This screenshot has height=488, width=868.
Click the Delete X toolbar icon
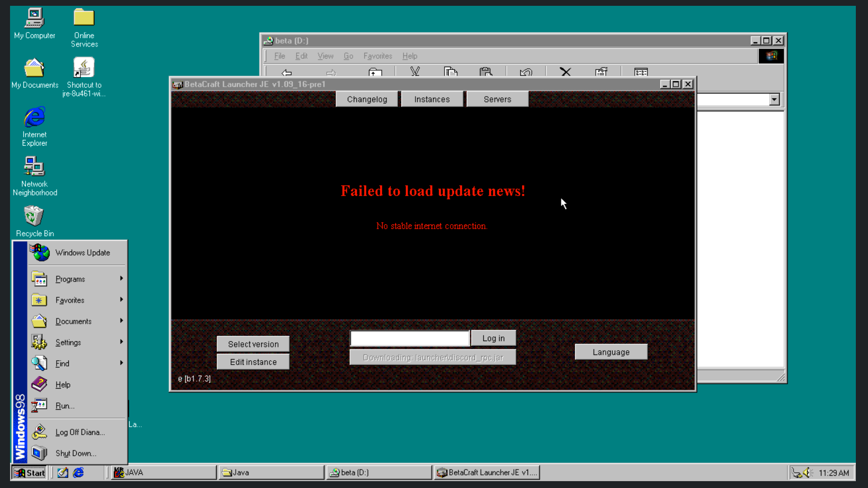click(x=565, y=72)
